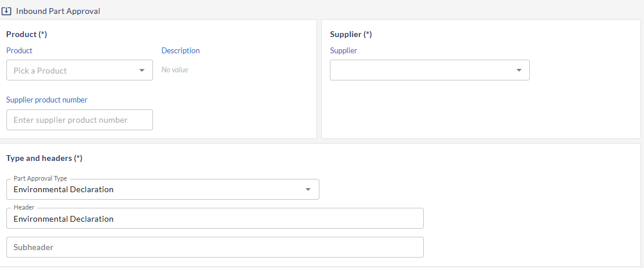
Task: Click the Inbound Part Approval download icon
Action: click(7, 11)
